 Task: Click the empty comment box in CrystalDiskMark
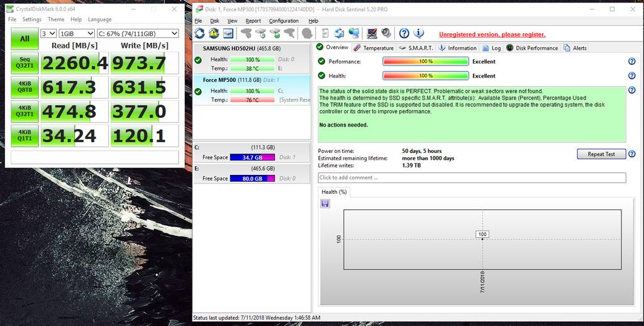pos(95,157)
